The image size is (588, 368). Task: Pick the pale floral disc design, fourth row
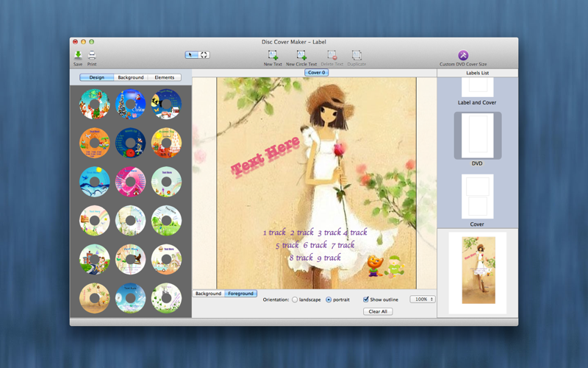pyautogui.click(x=131, y=220)
